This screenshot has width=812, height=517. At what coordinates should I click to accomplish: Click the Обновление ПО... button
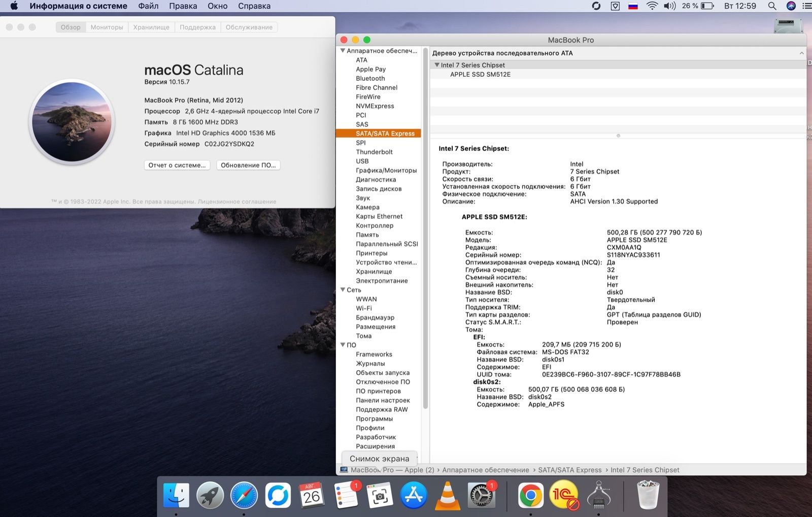[x=249, y=165]
